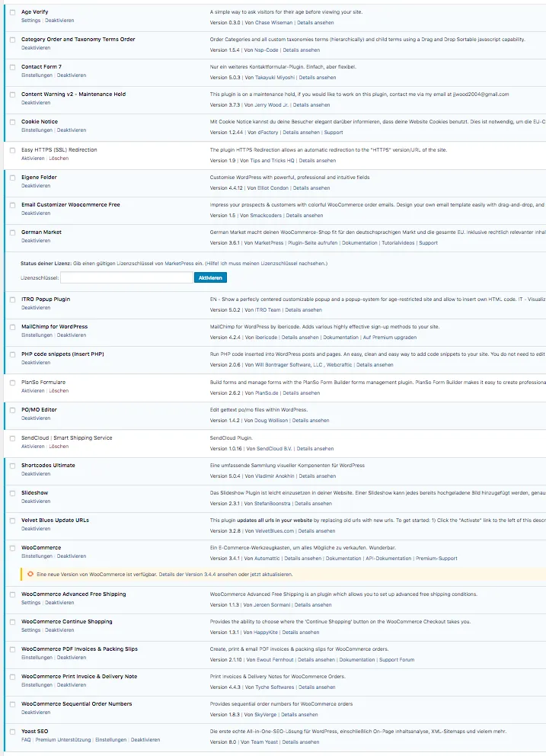Tick the German Market checkbox

pyautogui.click(x=12, y=233)
